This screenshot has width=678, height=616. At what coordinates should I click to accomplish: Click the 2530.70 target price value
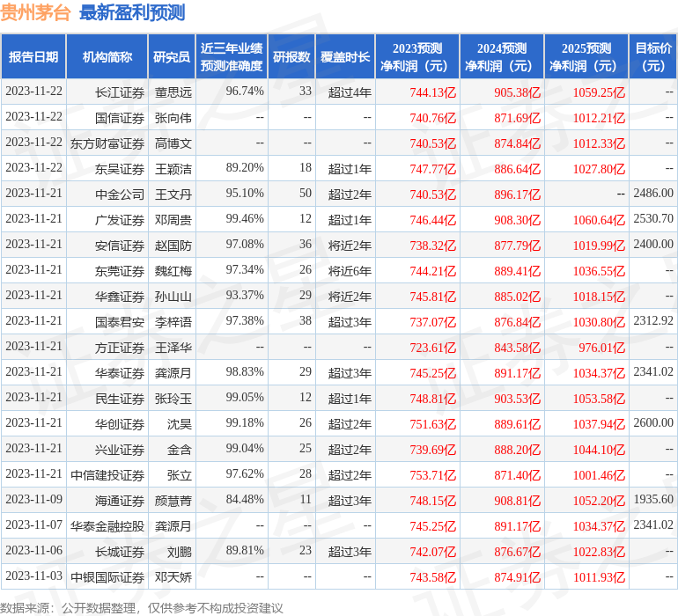click(653, 218)
